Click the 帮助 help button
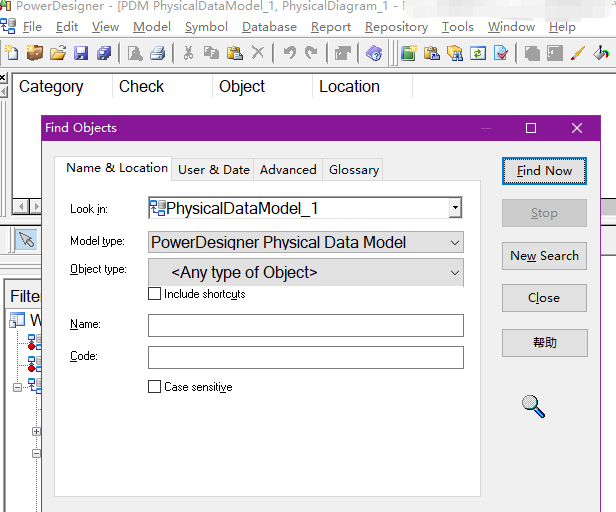 [544, 343]
